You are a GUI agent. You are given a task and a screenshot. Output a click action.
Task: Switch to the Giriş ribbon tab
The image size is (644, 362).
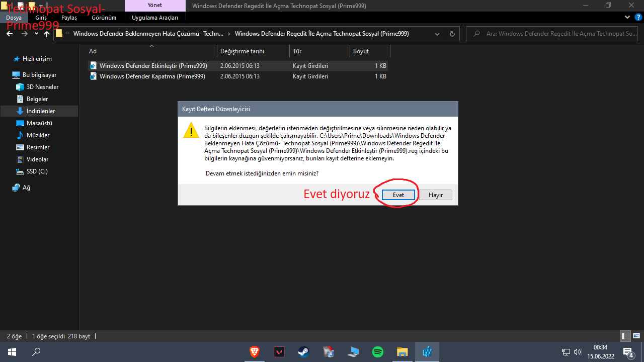pyautogui.click(x=41, y=18)
